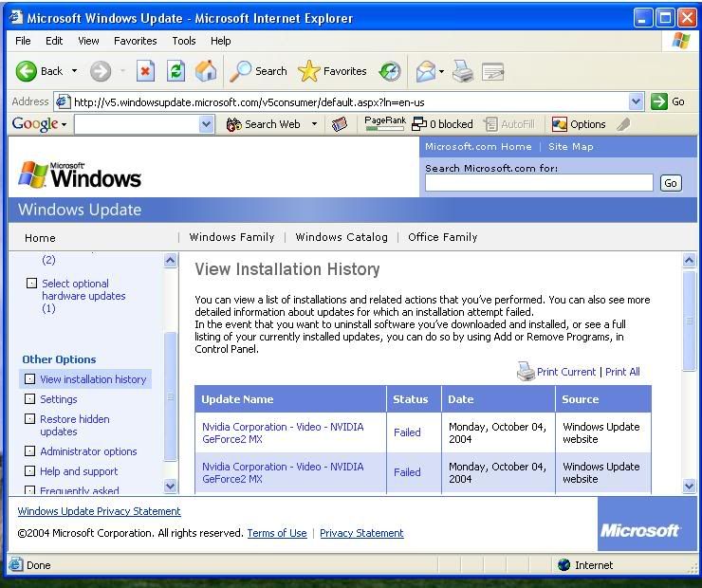Open the Terms of Use link
The width and height of the screenshot is (702, 588).
pyautogui.click(x=277, y=533)
